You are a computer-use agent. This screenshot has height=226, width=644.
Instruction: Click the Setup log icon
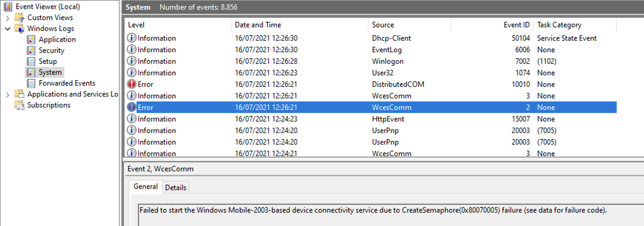31,61
